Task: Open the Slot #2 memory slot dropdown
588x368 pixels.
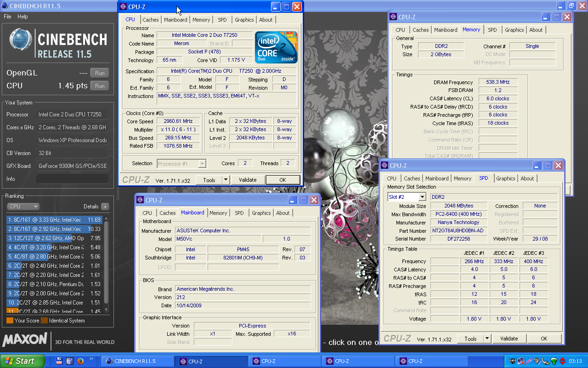Action: point(408,197)
